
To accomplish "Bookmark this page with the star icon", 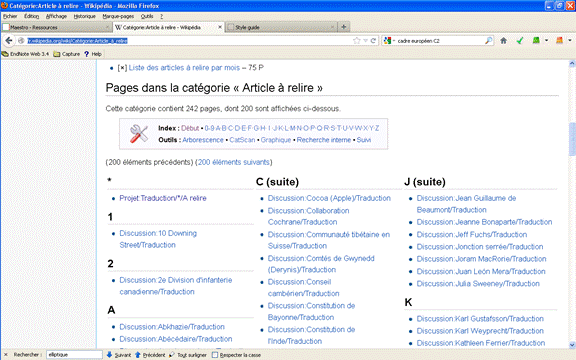I will (356, 41).
